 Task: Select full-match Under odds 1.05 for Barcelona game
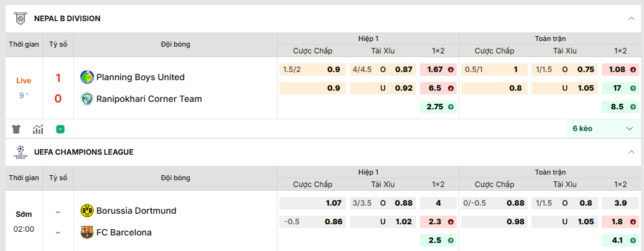coord(564,221)
